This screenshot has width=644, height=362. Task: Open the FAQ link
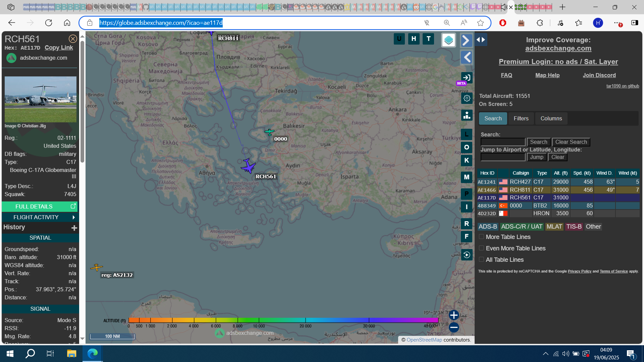(506, 75)
